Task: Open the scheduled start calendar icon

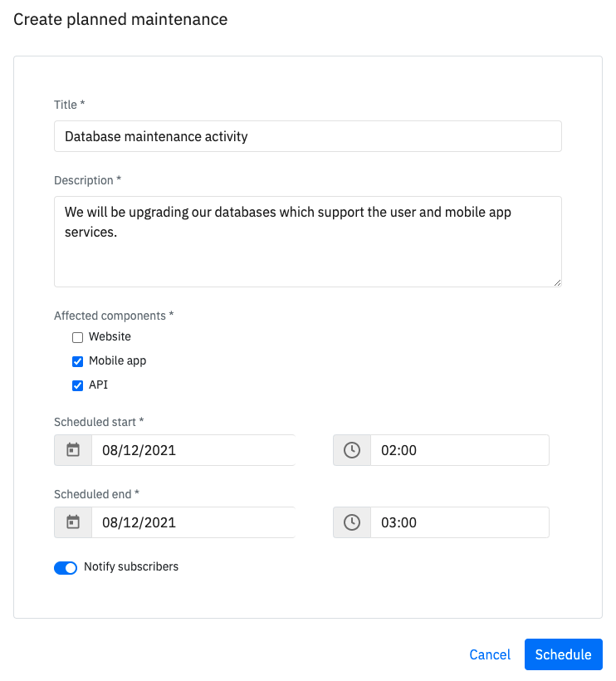Action: point(73,450)
